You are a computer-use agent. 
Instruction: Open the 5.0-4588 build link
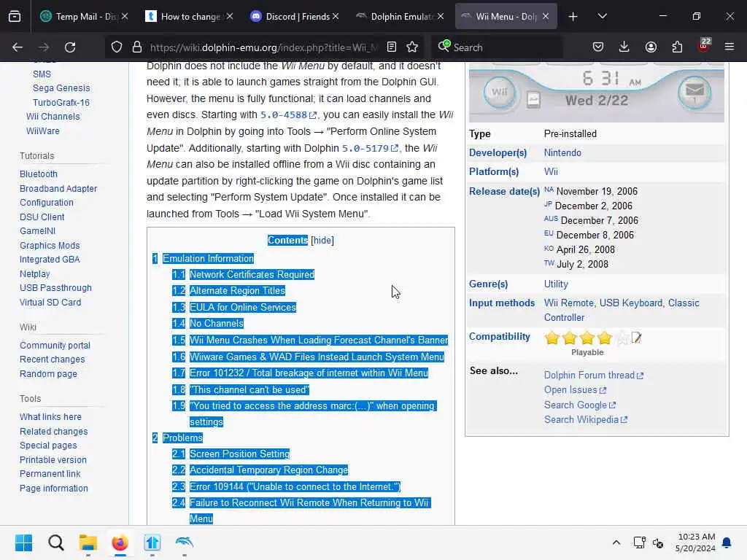287,115
